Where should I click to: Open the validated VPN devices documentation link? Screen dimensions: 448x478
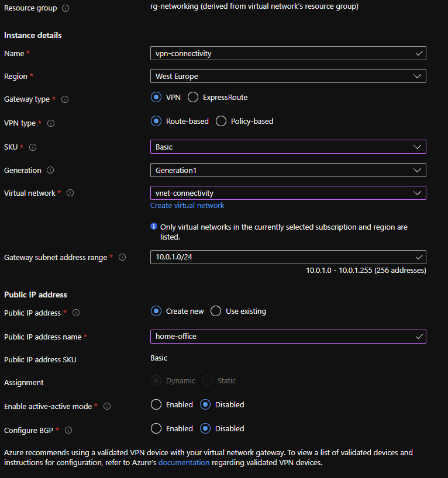(x=184, y=463)
